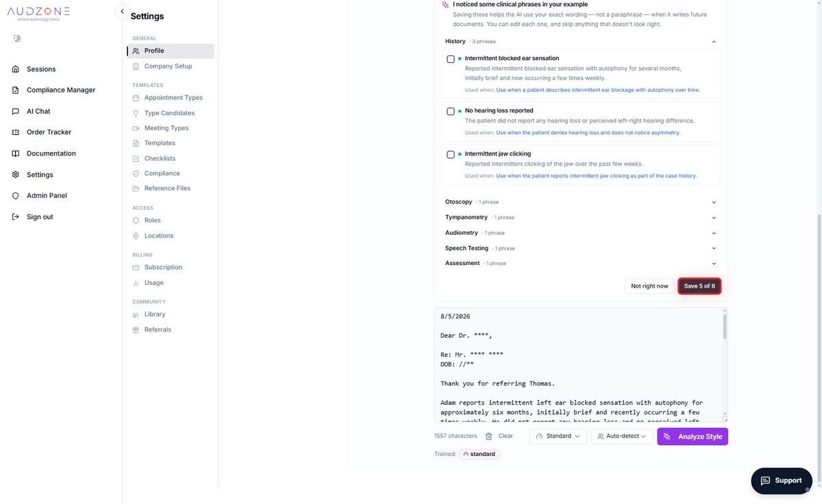Open Compliance Manager document icon
Screen dimensions: 822x504
click(16, 90)
